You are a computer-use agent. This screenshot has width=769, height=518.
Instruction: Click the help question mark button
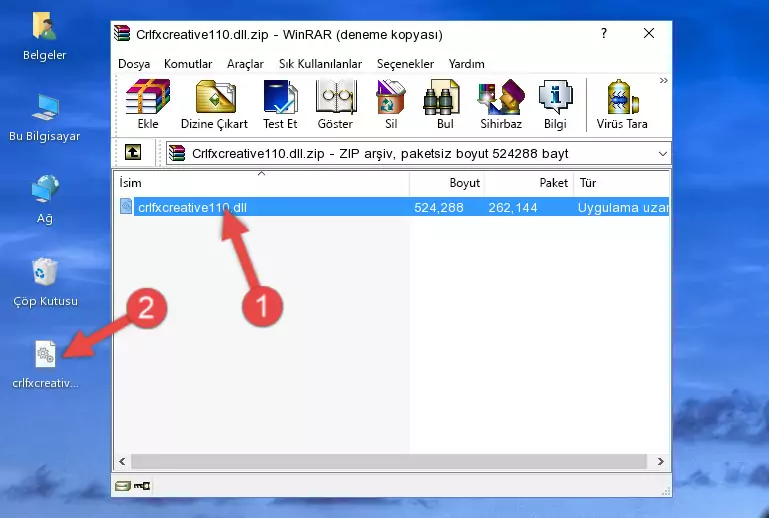click(x=604, y=33)
